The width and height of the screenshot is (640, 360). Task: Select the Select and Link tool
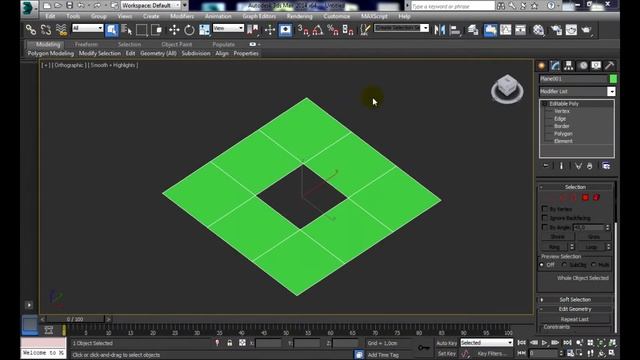(31, 30)
